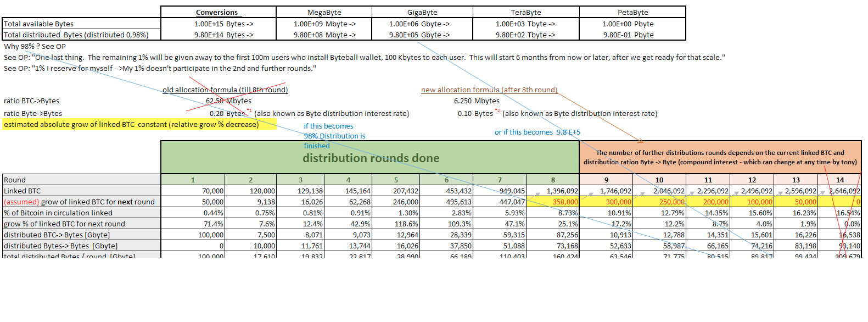Image resolution: width=868 pixels, height=322 pixels.
Task: Select the yellow 350,000 assumed grow cell
Action: (x=553, y=202)
